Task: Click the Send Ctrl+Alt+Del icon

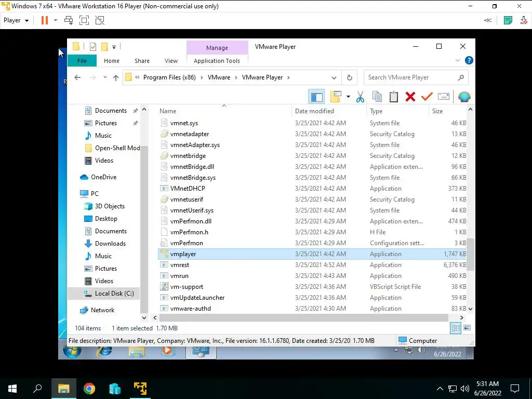Action: 69,20
